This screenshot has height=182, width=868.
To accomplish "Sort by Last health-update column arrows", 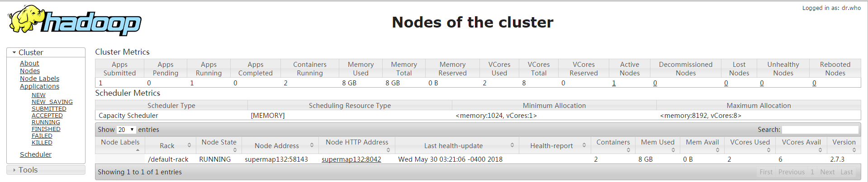I will click(x=512, y=145).
